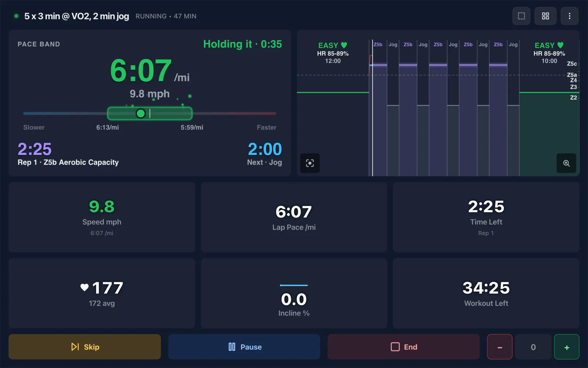Click the RUNNING · 47 MIN status
The width and height of the screenshot is (588, 368).
pyautogui.click(x=166, y=16)
